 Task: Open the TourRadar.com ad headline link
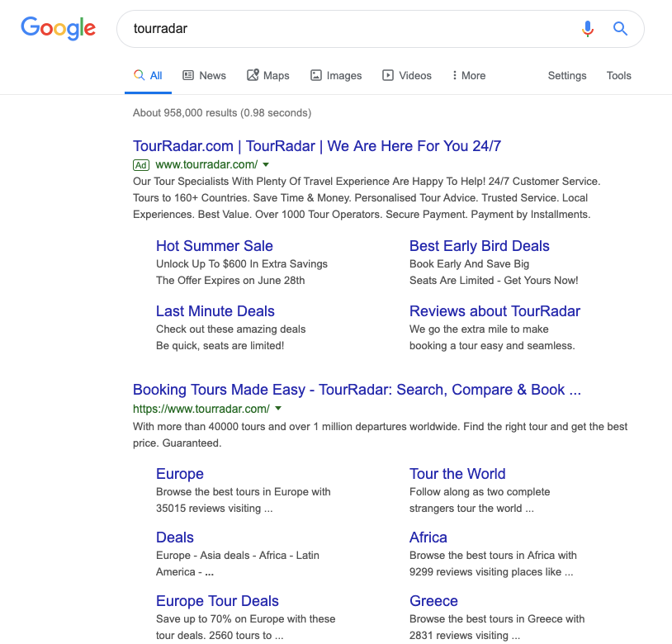click(x=317, y=146)
